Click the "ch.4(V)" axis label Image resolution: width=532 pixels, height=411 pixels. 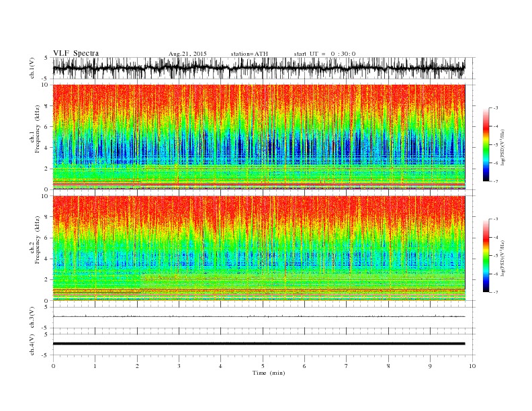click(32, 345)
